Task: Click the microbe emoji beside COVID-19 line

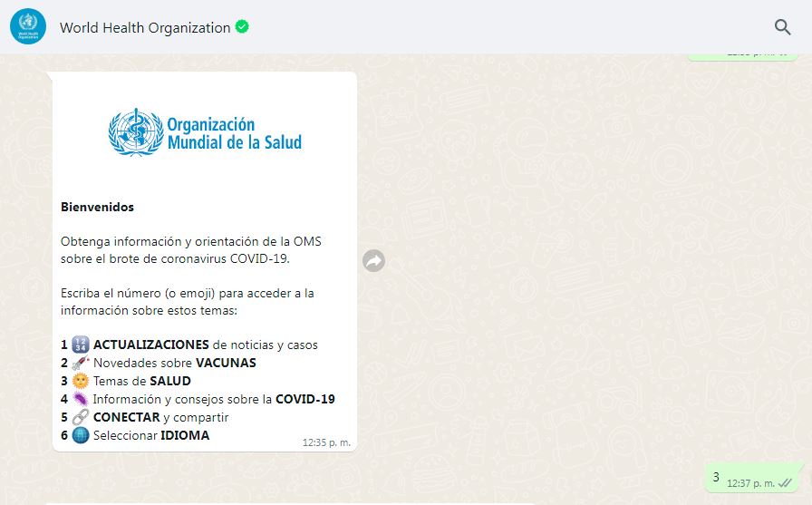Action: coord(81,399)
